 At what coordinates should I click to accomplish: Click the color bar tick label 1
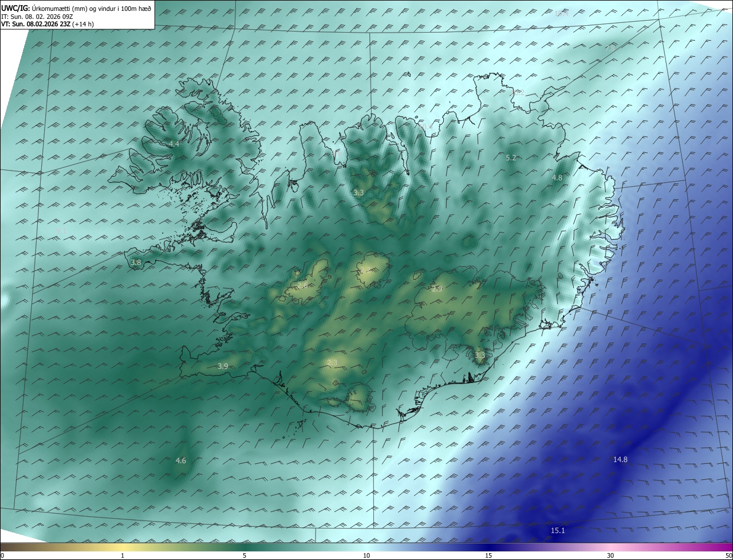pos(123,555)
